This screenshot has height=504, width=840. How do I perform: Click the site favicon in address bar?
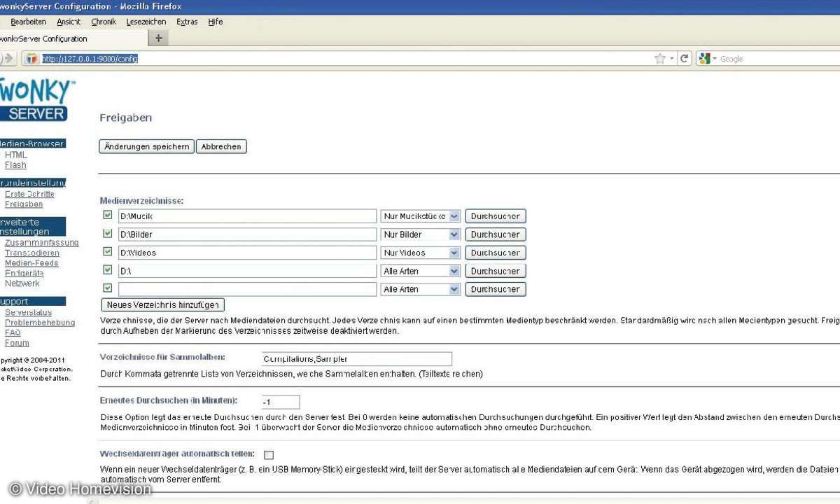(31, 59)
